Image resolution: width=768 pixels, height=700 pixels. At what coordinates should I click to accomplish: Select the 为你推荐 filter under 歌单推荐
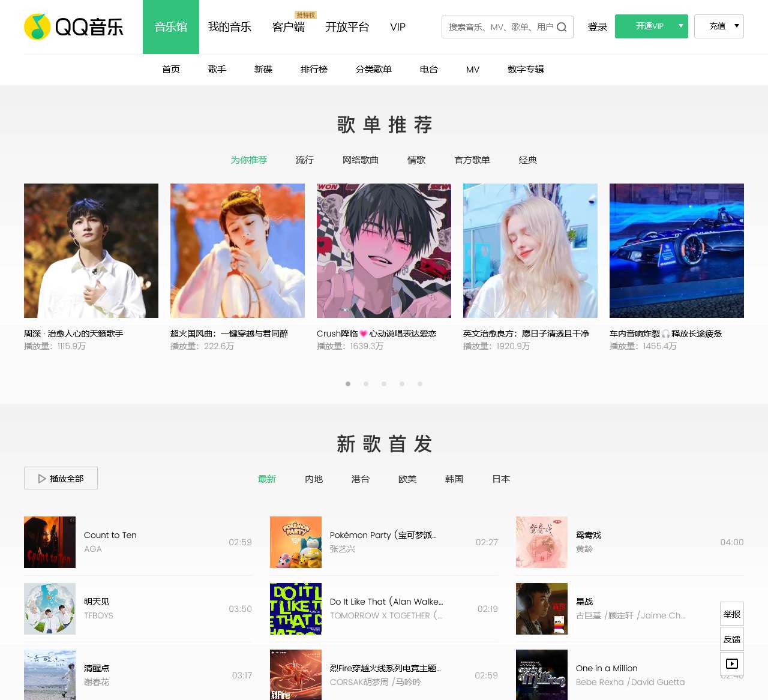249,160
